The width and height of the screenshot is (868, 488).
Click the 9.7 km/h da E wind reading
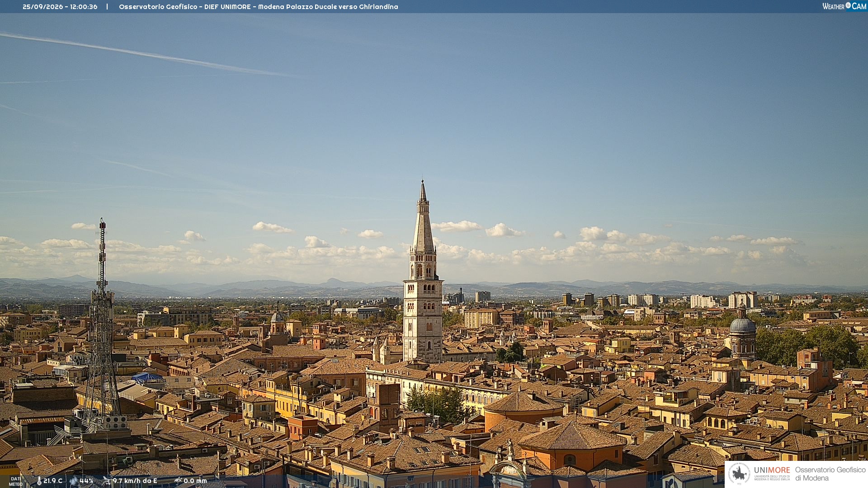(135, 481)
